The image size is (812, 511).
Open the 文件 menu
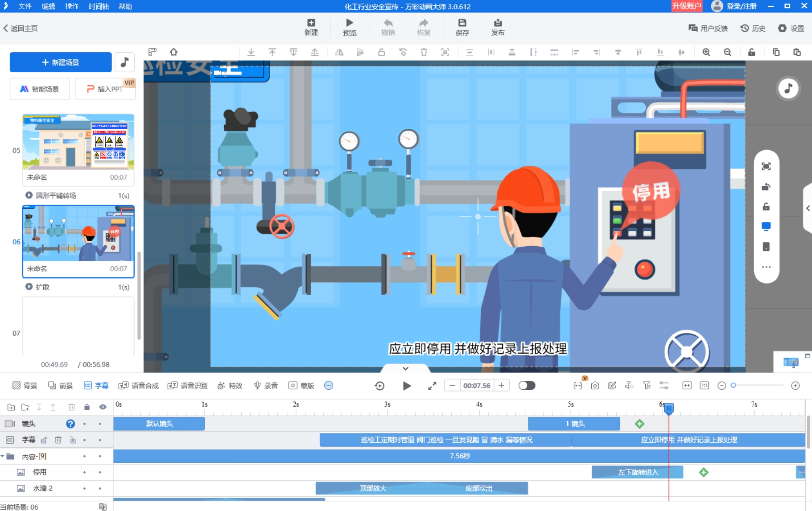pyautogui.click(x=25, y=6)
